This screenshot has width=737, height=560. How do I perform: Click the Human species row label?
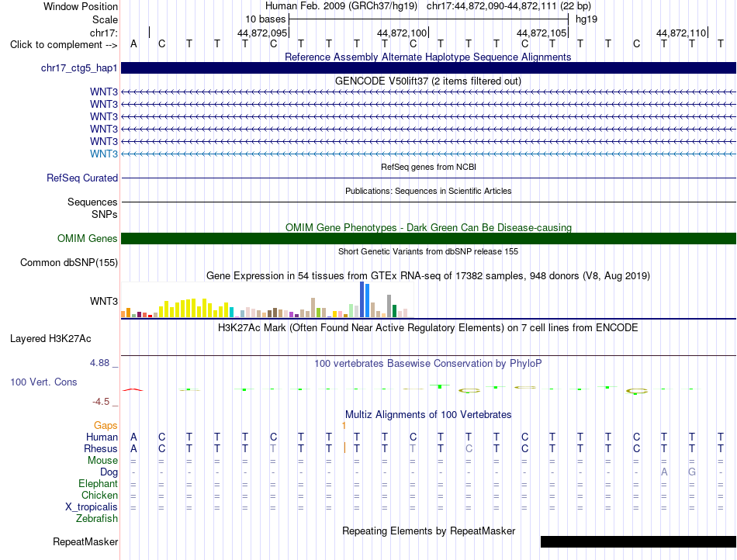tap(102, 437)
